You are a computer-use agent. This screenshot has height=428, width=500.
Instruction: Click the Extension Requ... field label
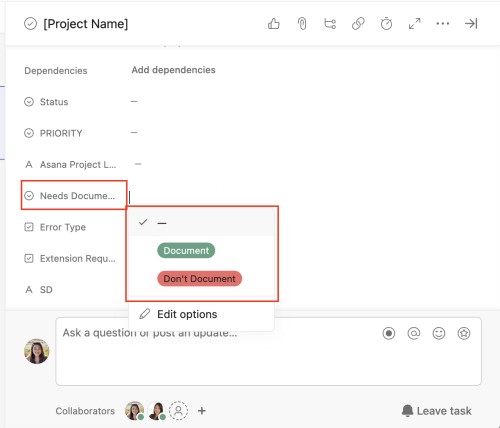pos(78,259)
